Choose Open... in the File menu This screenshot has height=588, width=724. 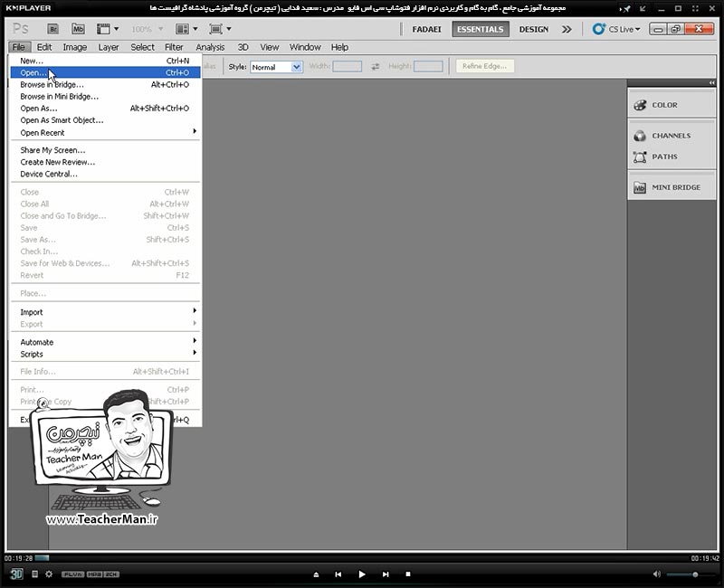(105, 72)
